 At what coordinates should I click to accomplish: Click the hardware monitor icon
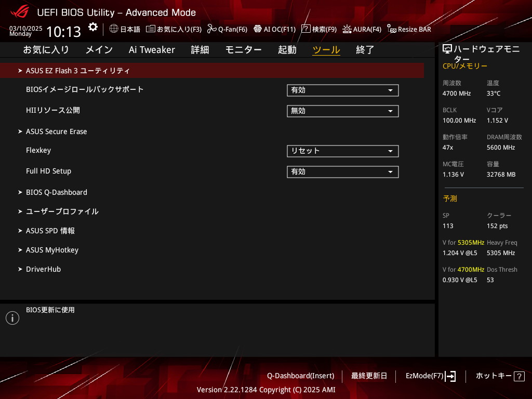(447, 49)
